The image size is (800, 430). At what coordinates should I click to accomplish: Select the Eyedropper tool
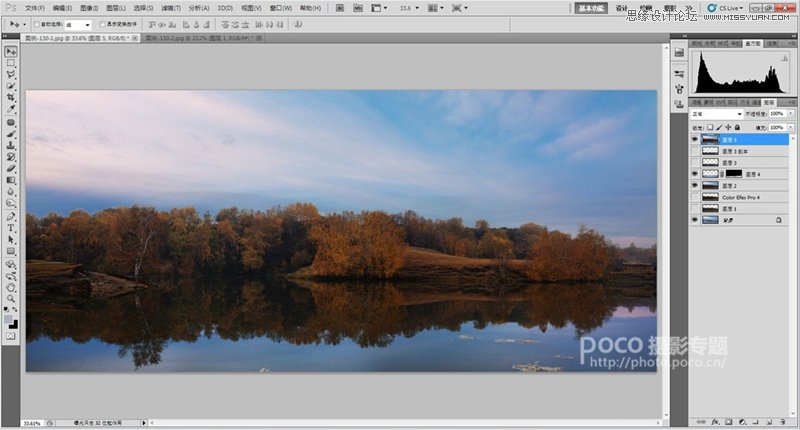11,109
